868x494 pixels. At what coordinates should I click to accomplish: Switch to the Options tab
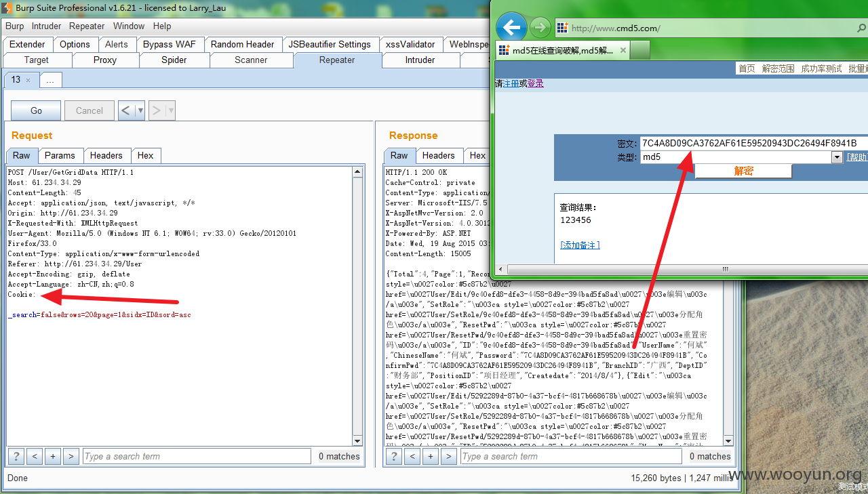tap(75, 44)
